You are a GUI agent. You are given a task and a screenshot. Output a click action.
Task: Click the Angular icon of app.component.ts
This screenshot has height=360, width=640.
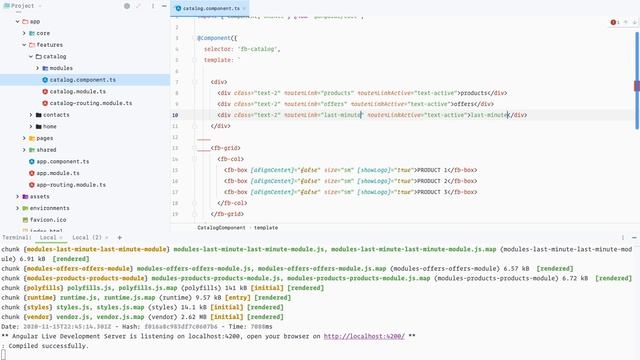(x=32, y=162)
